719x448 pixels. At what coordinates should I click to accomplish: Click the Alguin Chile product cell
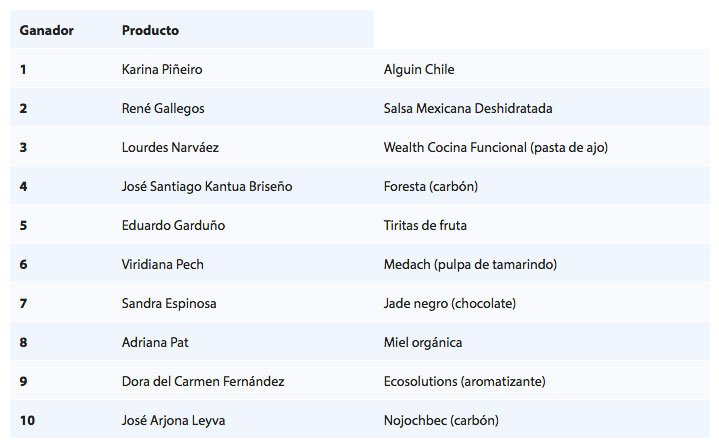tap(419, 69)
